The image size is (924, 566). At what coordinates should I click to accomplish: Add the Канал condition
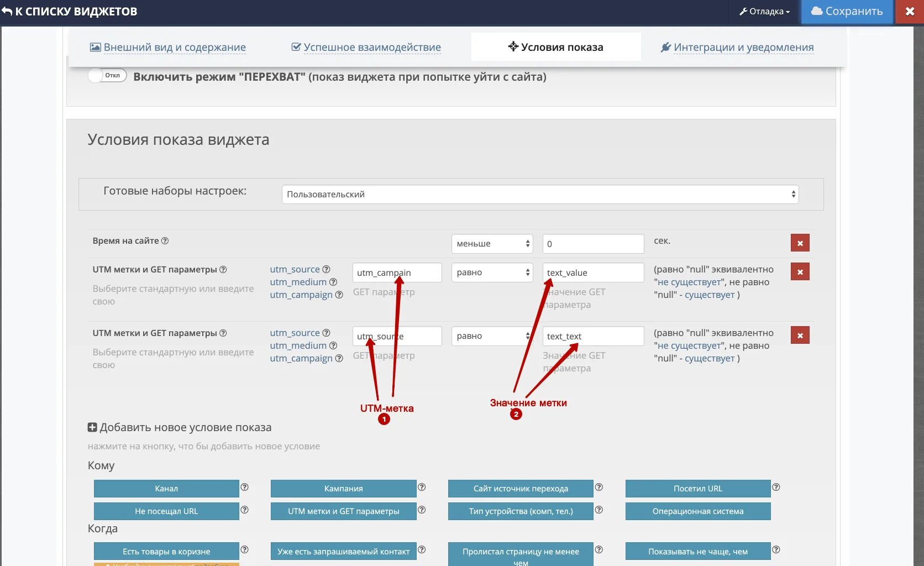click(x=166, y=489)
